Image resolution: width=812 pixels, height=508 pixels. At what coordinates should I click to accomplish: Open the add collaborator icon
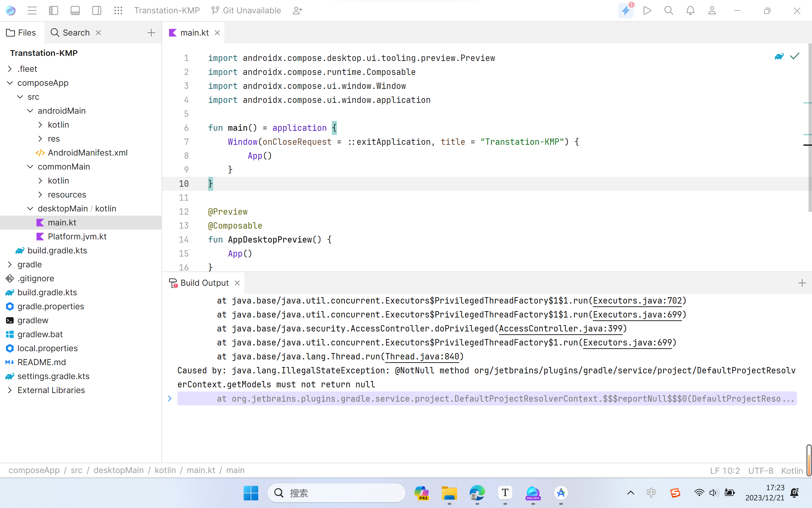pos(298,10)
